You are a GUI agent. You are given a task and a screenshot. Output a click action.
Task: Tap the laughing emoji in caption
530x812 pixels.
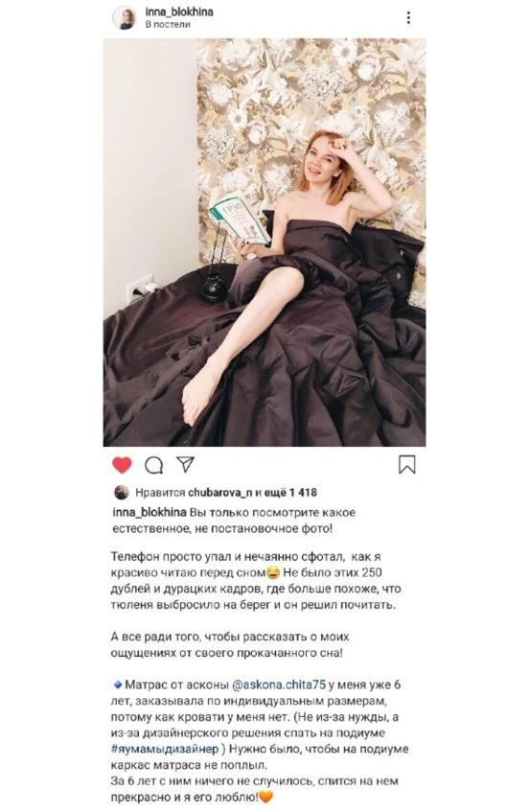pos(273,572)
